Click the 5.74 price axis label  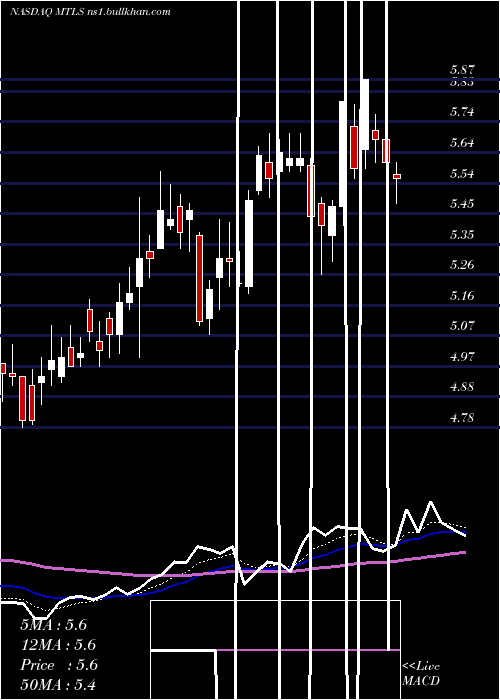pos(462,112)
